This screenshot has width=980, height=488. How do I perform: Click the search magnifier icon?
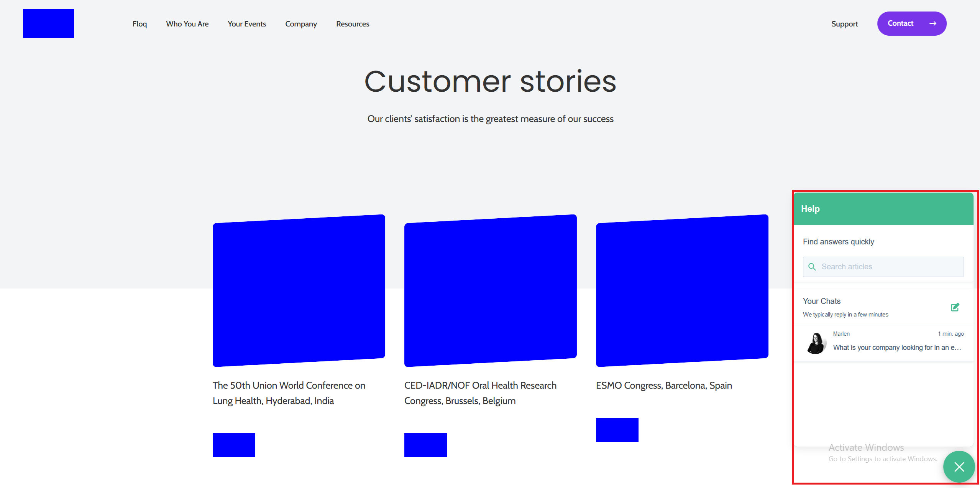point(812,267)
